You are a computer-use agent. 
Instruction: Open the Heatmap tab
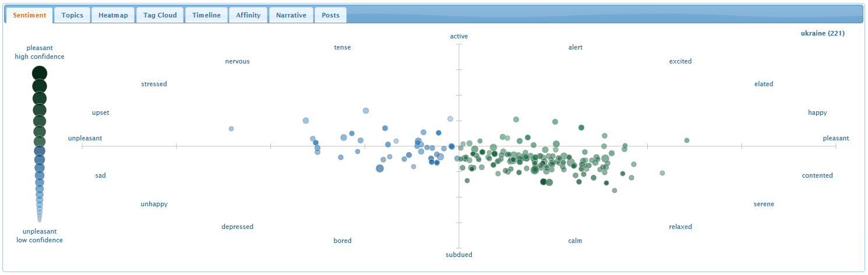coord(113,15)
